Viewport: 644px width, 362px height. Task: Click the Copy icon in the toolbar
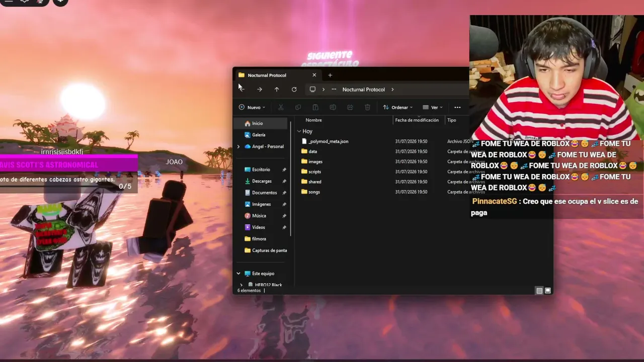[x=298, y=107]
